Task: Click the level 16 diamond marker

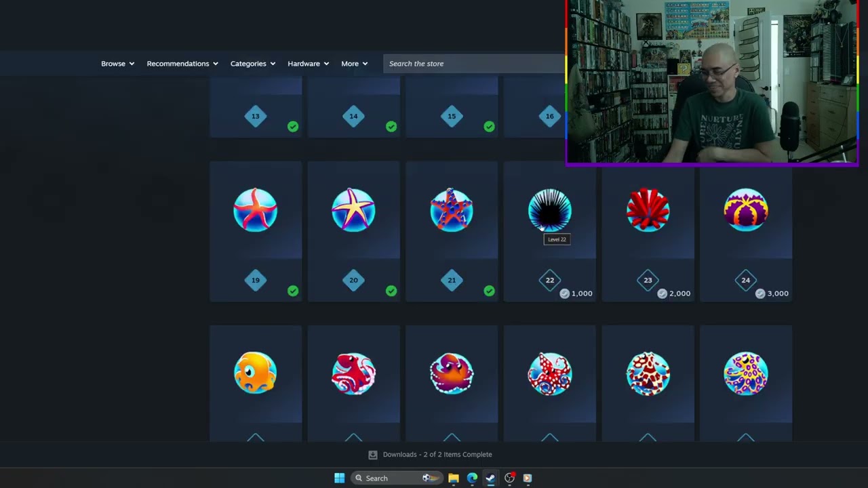Action: [x=550, y=116]
